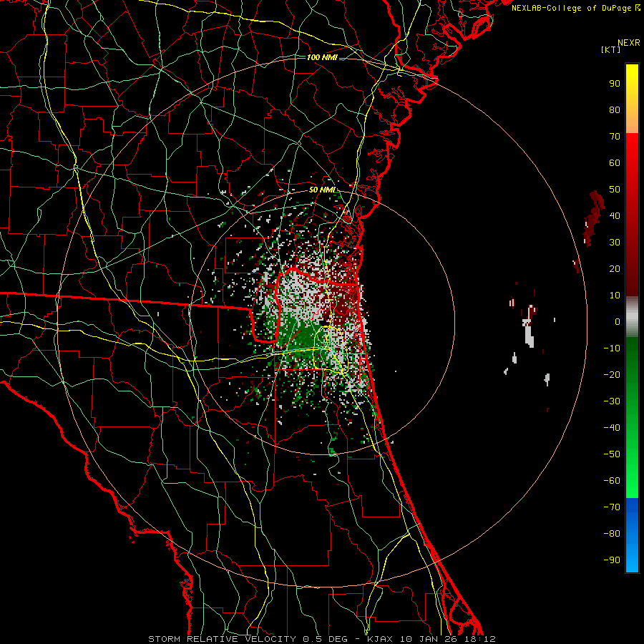Click the -30 value on the velocity scale
The width and height of the screenshot is (644, 644).
tap(612, 401)
